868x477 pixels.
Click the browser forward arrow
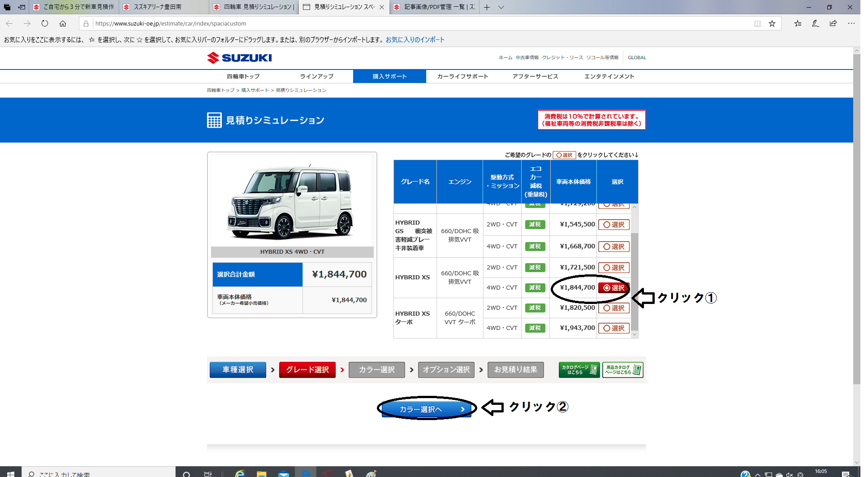click(27, 24)
